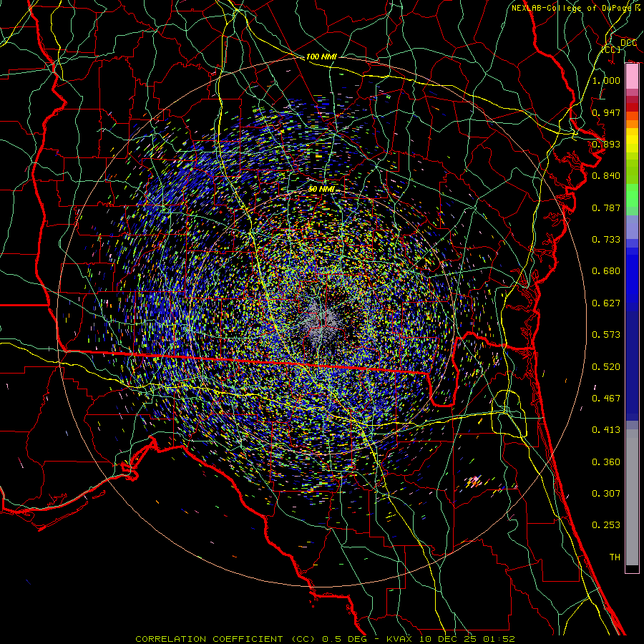Click the DEC label above the color scale
644x644 pixels.
tap(628, 43)
